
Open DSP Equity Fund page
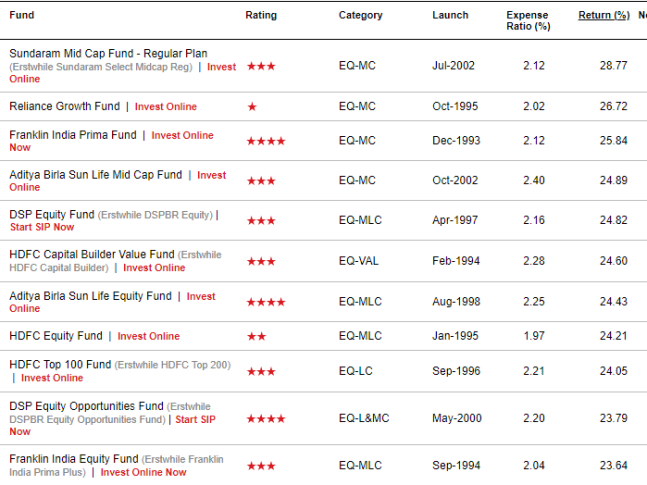point(52,215)
